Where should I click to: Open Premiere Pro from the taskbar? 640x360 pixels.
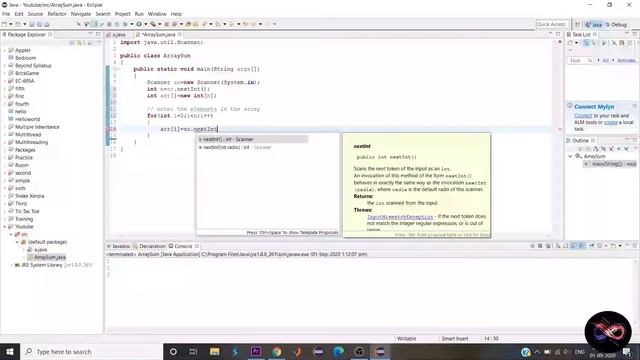256,352
